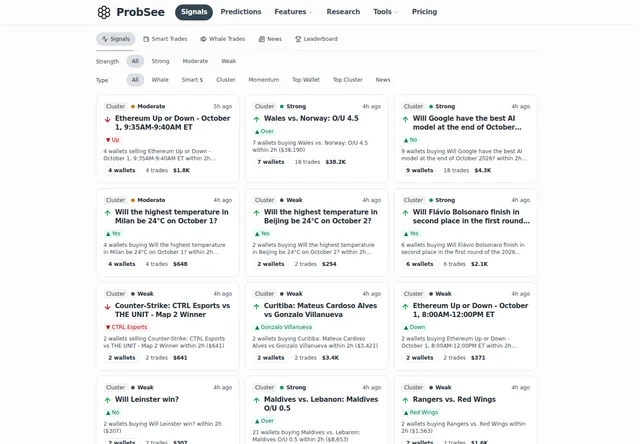Click the red Up outcome tag
The width and height of the screenshot is (640, 444).
click(x=112, y=140)
